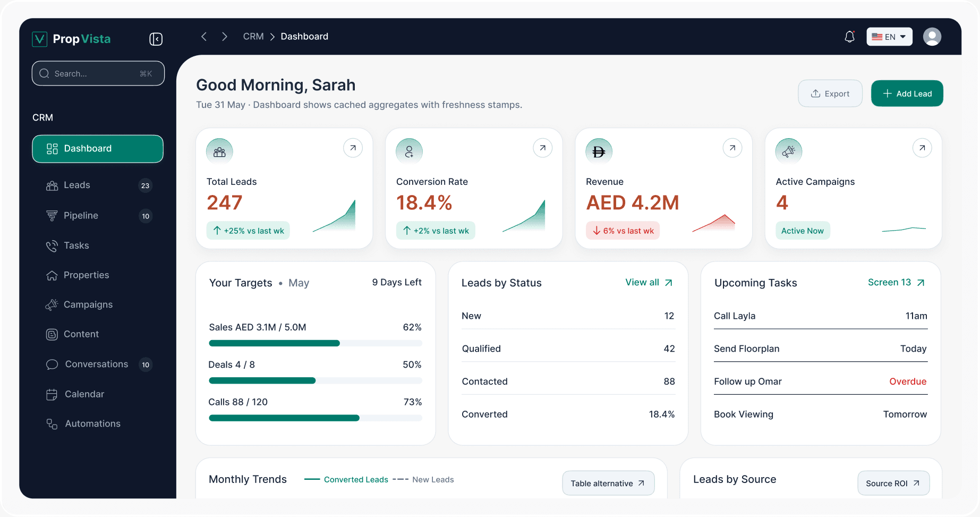This screenshot has height=517, width=980.
Task: Open Conversion Rate card arrow
Action: tap(542, 148)
